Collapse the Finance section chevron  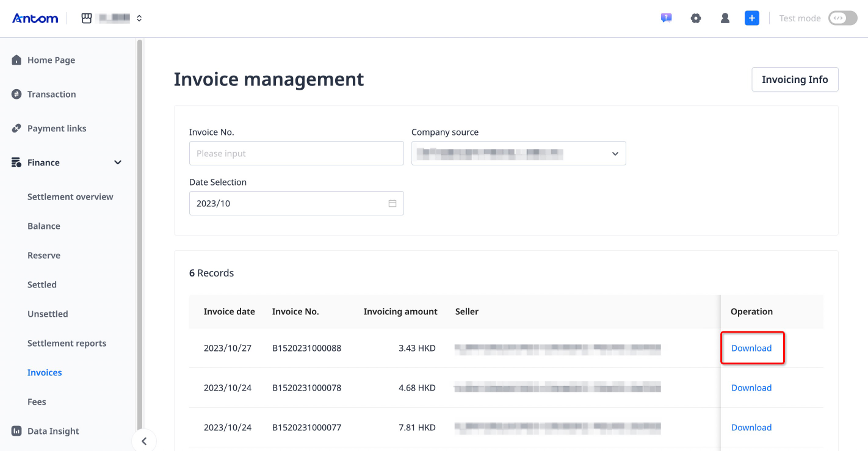pos(117,162)
